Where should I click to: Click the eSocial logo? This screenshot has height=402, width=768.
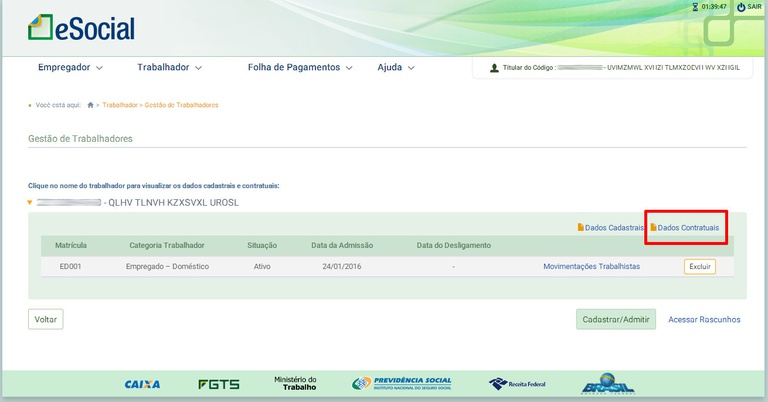[81, 28]
